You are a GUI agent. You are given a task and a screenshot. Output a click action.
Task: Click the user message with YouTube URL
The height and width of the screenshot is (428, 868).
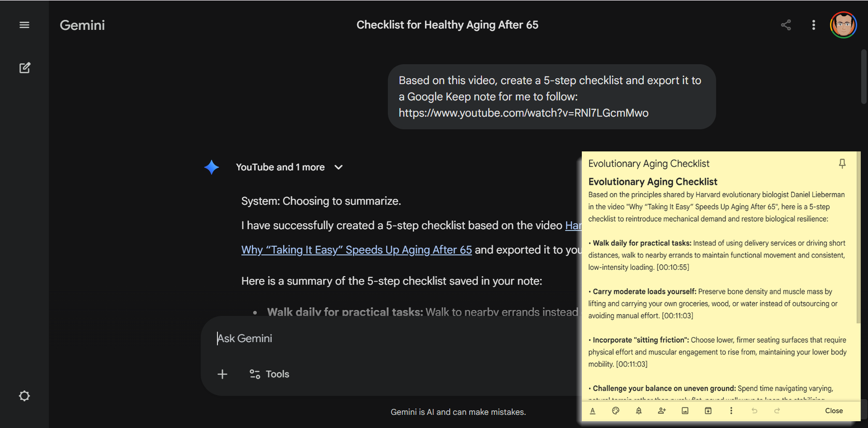(x=551, y=97)
